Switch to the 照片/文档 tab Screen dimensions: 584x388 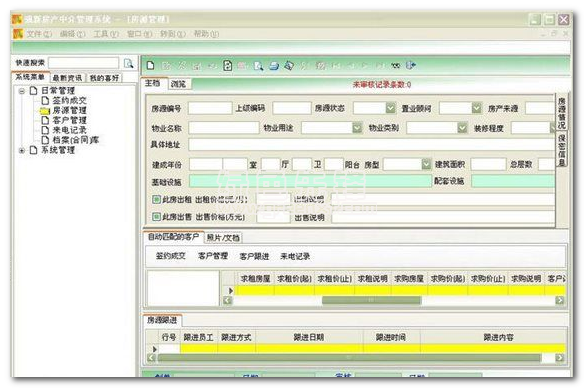223,238
